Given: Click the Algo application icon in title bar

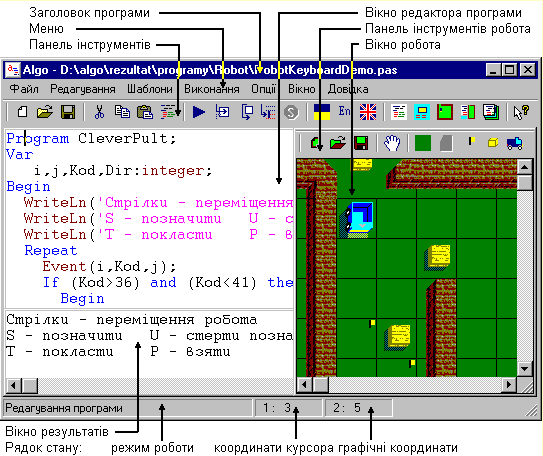Looking at the screenshot, I should tap(13, 70).
